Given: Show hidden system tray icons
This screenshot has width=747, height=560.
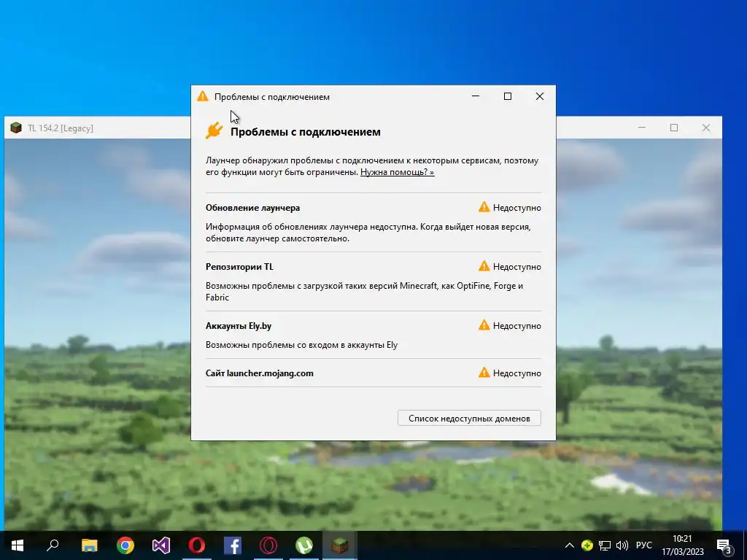Looking at the screenshot, I should [569, 545].
